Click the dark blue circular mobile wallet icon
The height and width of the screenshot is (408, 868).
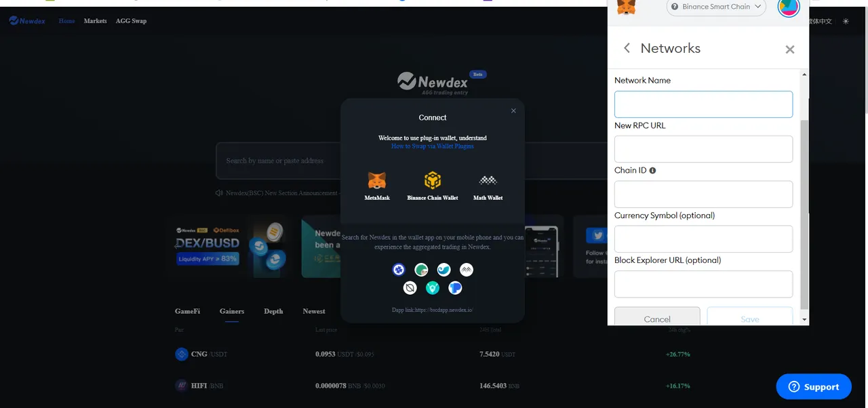tap(399, 270)
